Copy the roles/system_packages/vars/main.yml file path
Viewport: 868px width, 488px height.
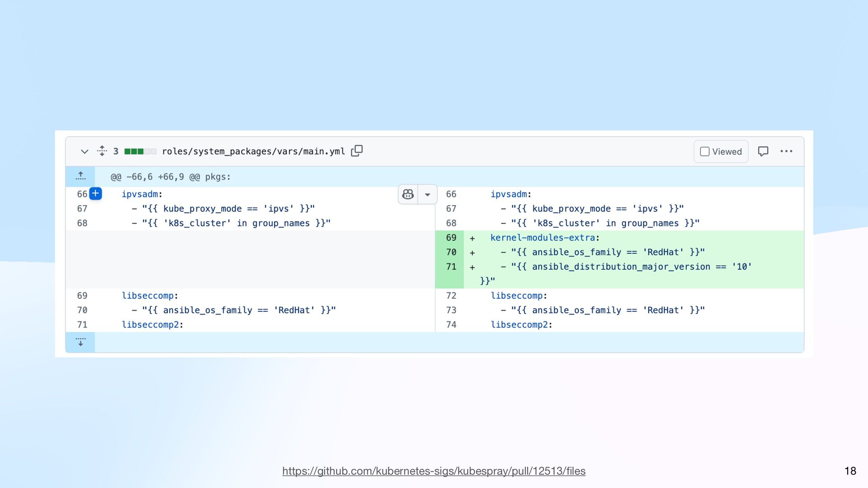click(357, 151)
